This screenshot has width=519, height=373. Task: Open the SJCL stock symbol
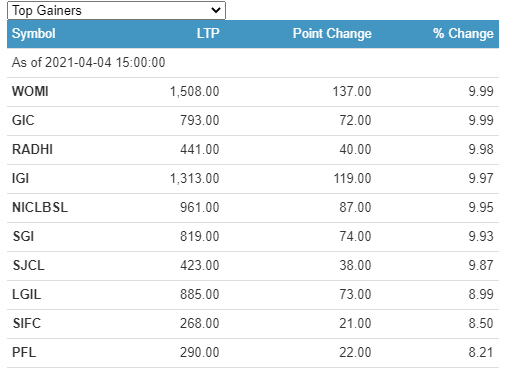(x=29, y=265)
